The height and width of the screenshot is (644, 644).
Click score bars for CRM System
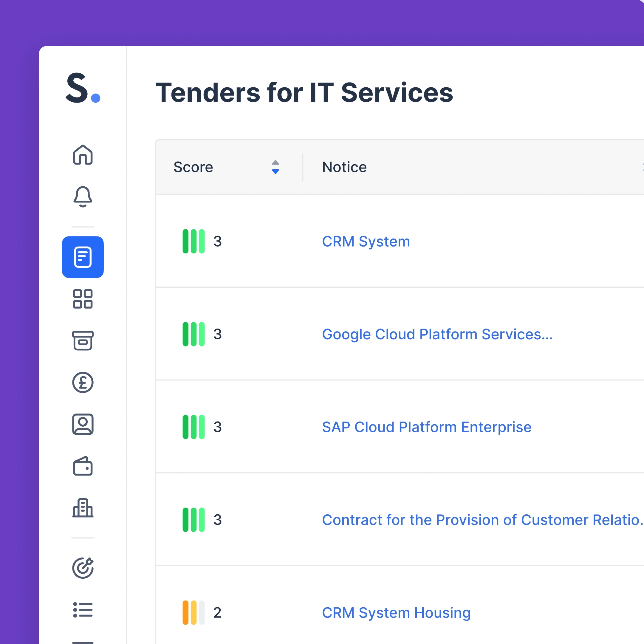coord(194,241)
